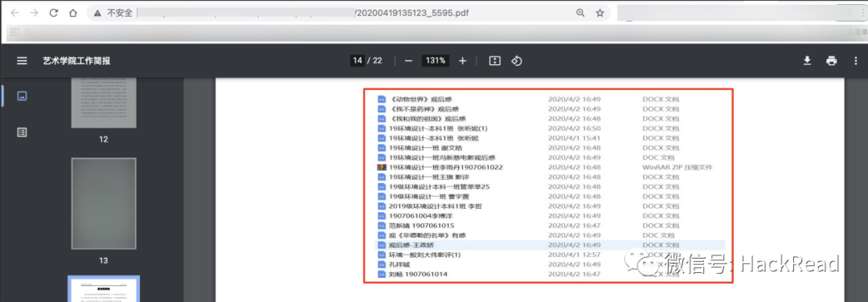This screenshot has height=302, width=868.
Task: Bookmark this page with the star
Action: click(600, 13)
